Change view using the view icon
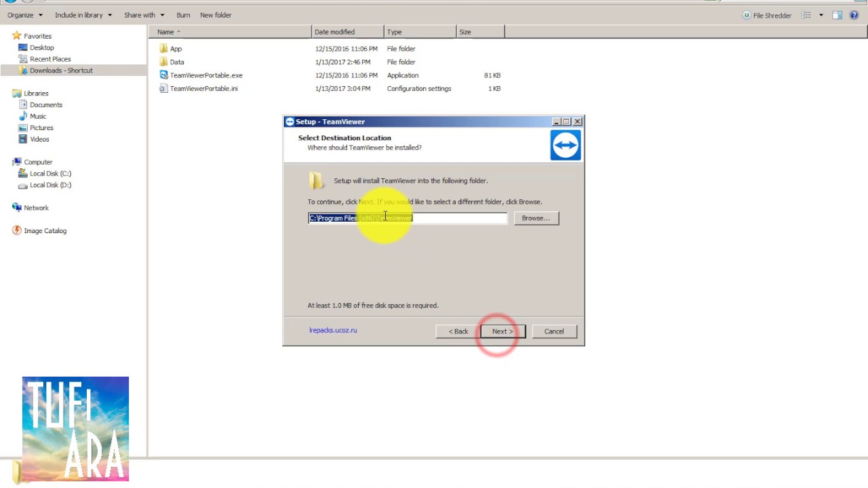Viewport: 868px width, 488px height. [806, 15]
